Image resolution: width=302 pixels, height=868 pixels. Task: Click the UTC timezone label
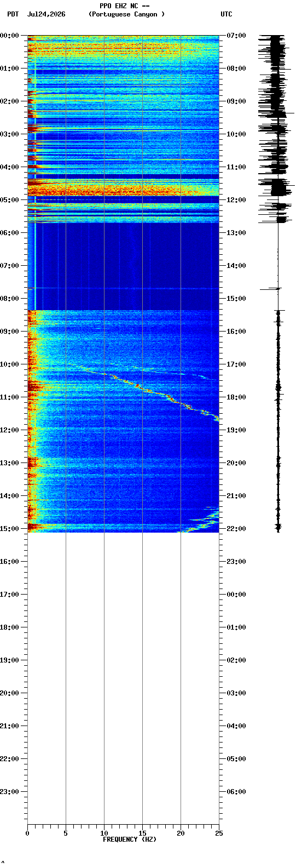[226, 14]
